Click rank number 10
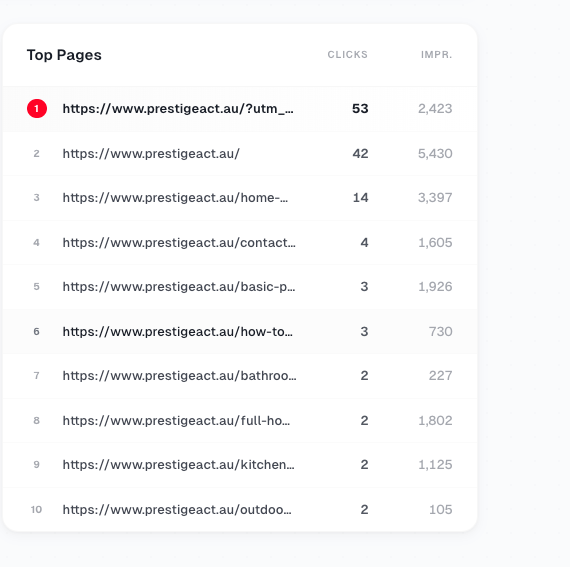 pyautogui.click(x=36, y=510)
